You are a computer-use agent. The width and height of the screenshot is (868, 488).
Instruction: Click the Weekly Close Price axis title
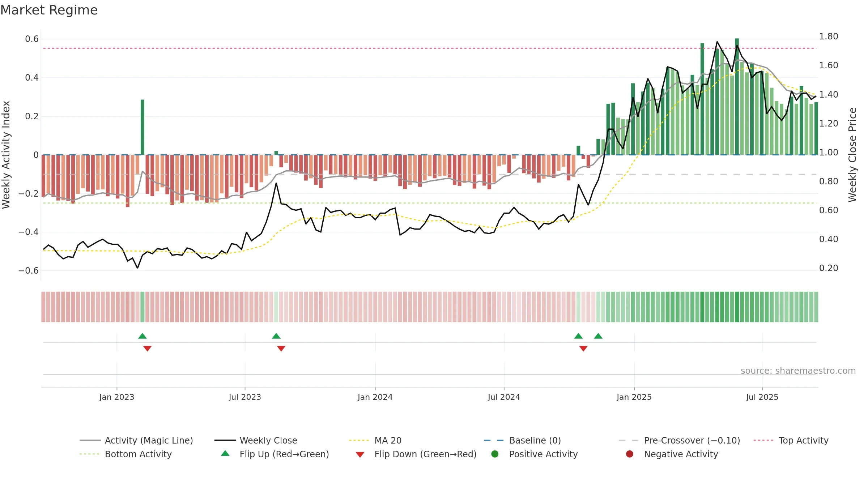click(x=853, y=155)
